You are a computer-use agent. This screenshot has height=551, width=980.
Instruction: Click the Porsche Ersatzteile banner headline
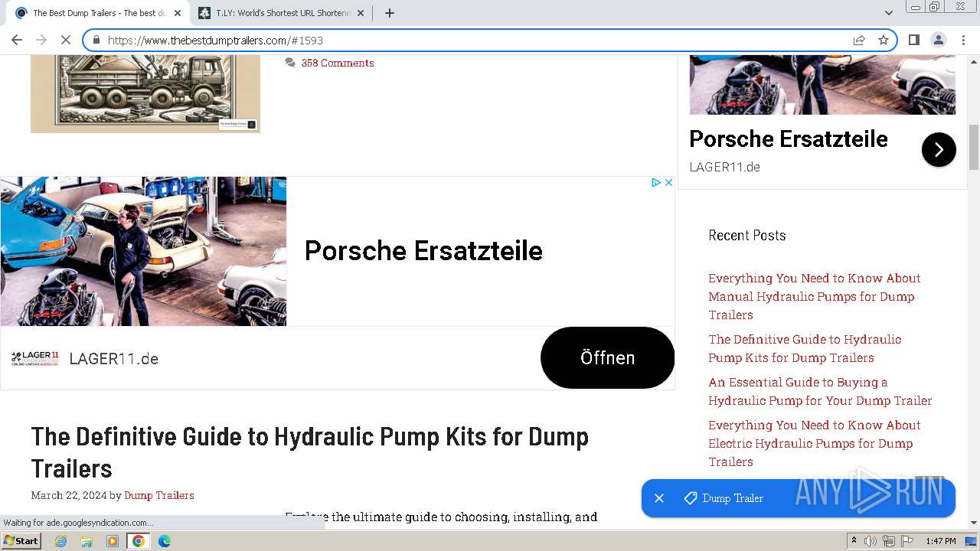pos(423,251)
